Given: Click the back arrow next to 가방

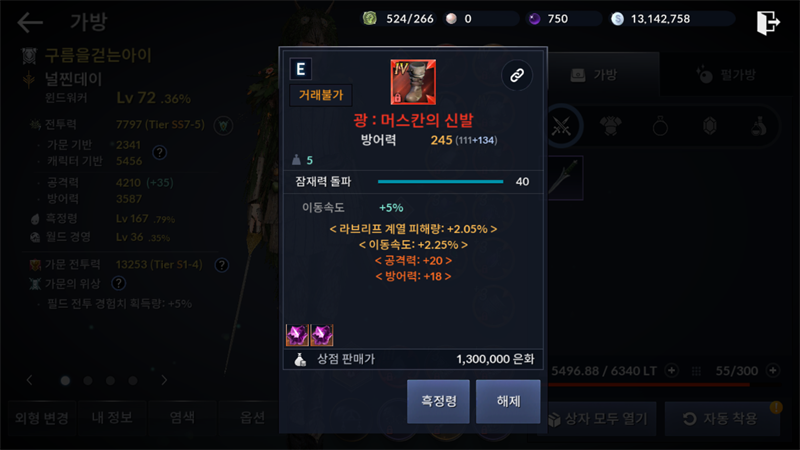Looking at the screenshot, I should (x=30, y=22).
